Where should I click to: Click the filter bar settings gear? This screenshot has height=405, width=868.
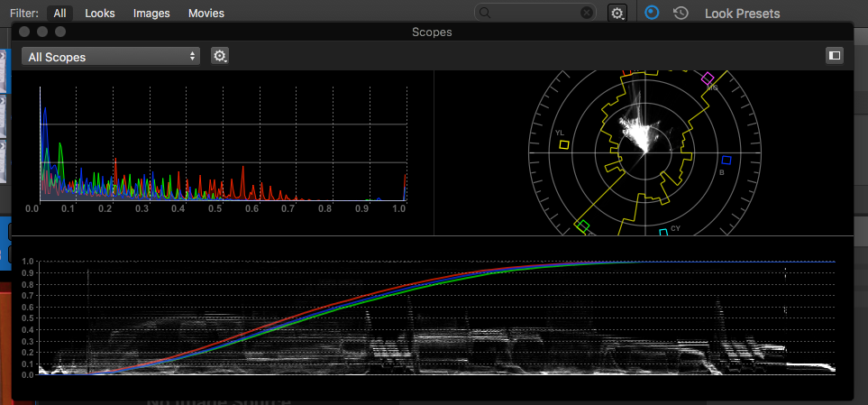[617, 13]
